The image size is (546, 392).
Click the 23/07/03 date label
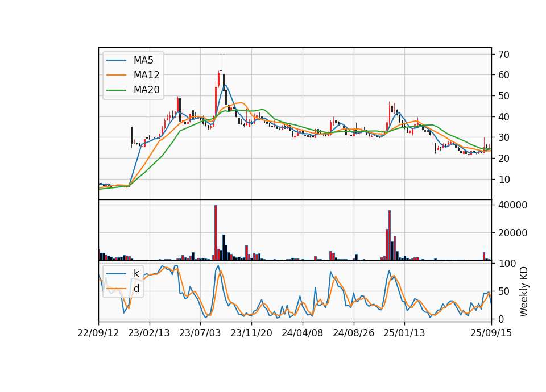pyautogui.click(x=200, y=333)
